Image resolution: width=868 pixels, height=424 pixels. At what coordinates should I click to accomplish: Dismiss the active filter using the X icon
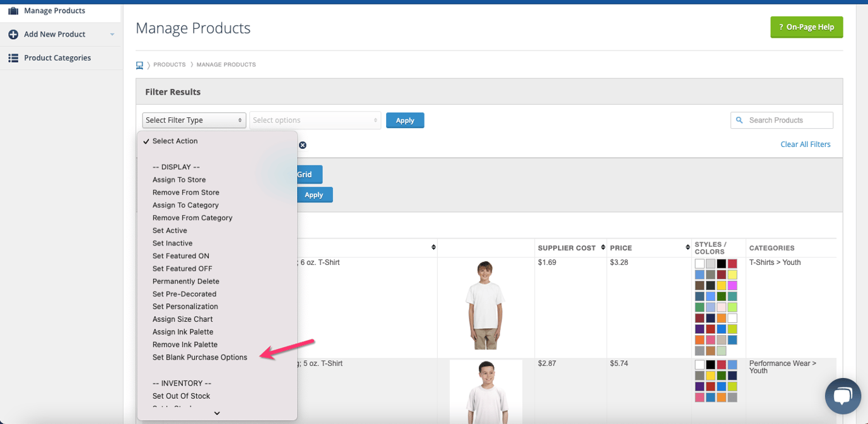pyautogui.click(x=302, y=145)
